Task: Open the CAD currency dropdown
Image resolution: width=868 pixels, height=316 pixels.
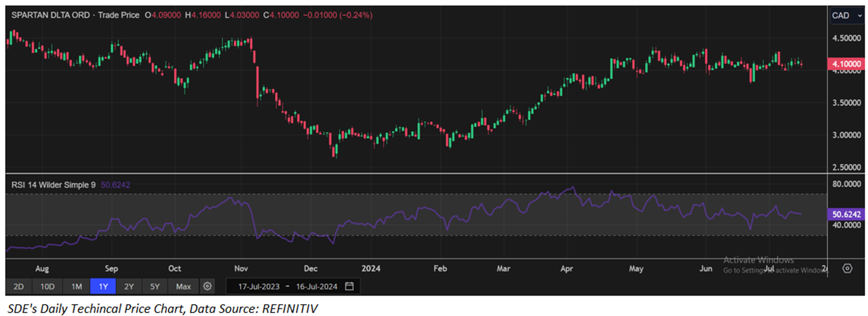Action: 847,16
